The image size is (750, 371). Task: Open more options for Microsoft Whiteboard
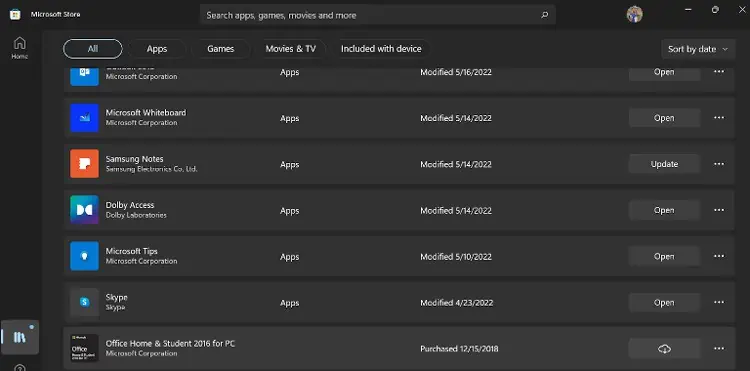click(719, 118)
